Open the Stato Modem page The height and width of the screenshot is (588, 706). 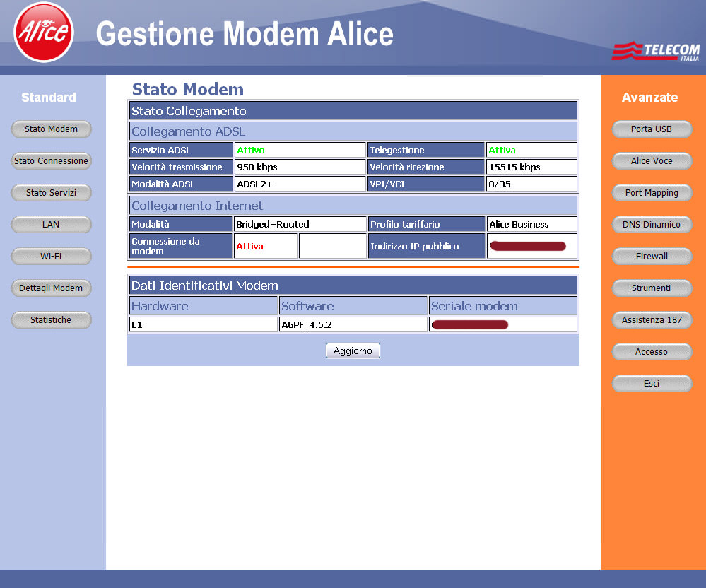[51, 129]
